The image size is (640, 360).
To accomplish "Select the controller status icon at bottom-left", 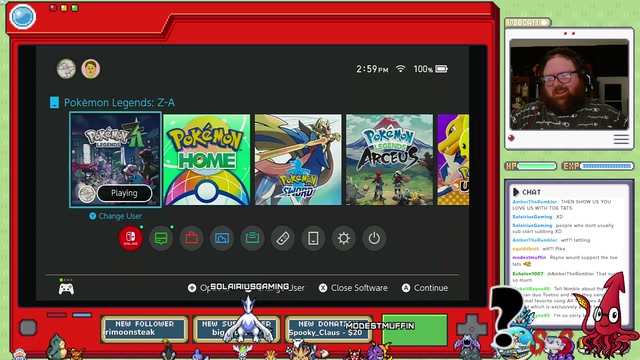I will tap(66, 289).
